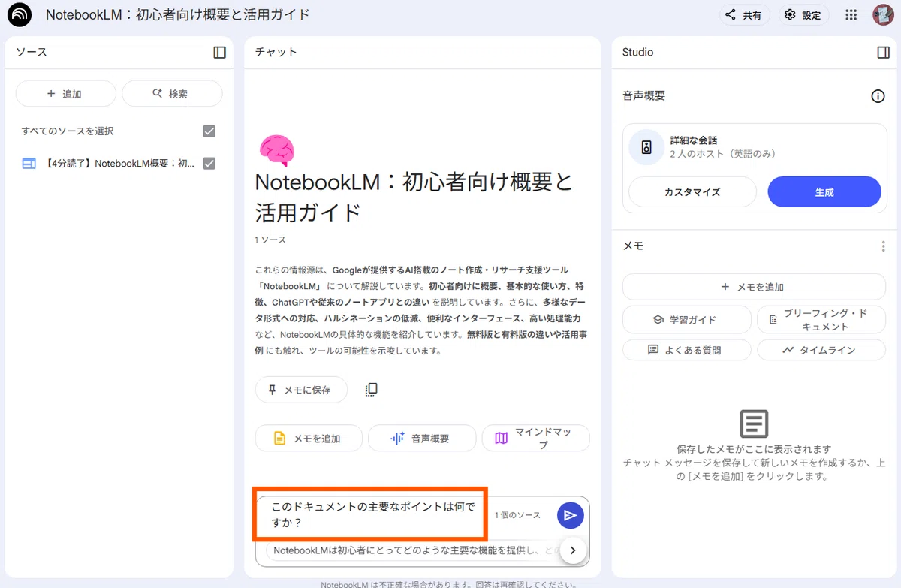Show next suggested question with the chevron
901x588 pixels.
pyautogui.click(x=573, y=550)
